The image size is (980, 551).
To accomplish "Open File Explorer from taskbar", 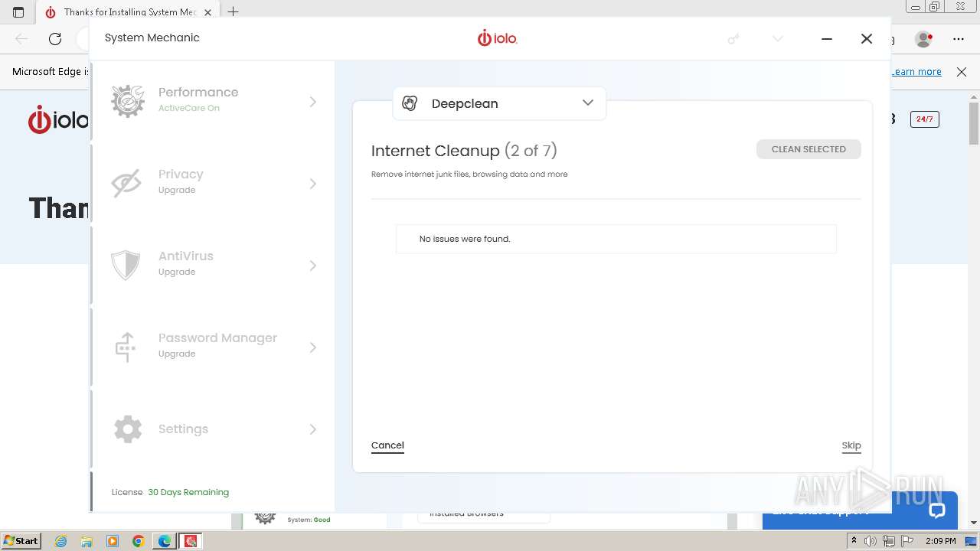I will [x=87, y=541].
